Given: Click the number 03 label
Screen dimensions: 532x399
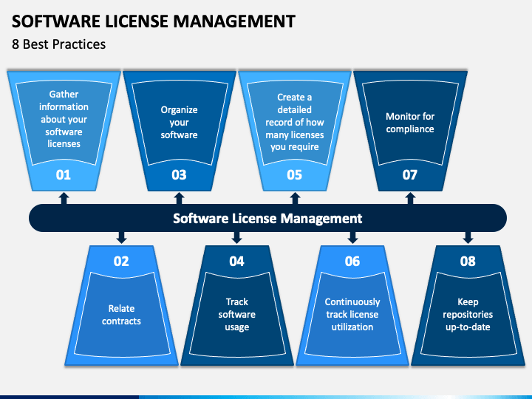Looking at the screenshot, I should pos(179,174).
